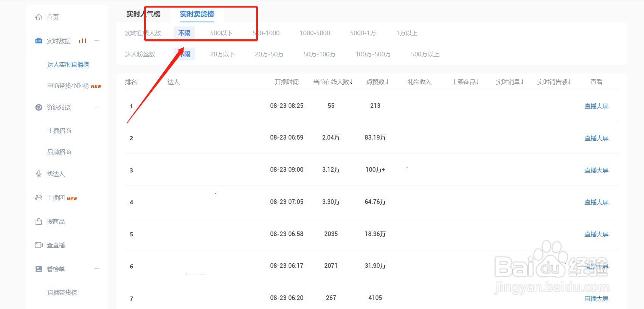The height and width of the screenshot is (309, 644).
Task: Sort by 实时销售额 column
Action: tap(554, 82)
